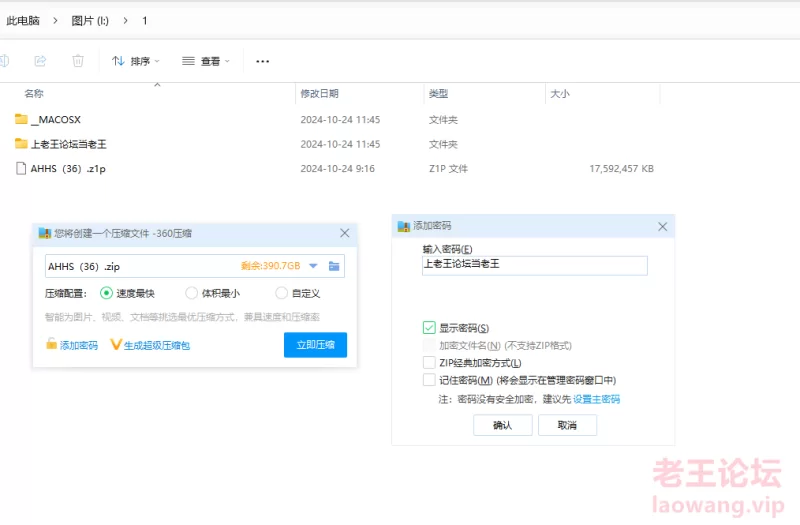Click the lock icon for 添加密码
Viewport: 800px width, 525px height.
click(x=51, y=345)
